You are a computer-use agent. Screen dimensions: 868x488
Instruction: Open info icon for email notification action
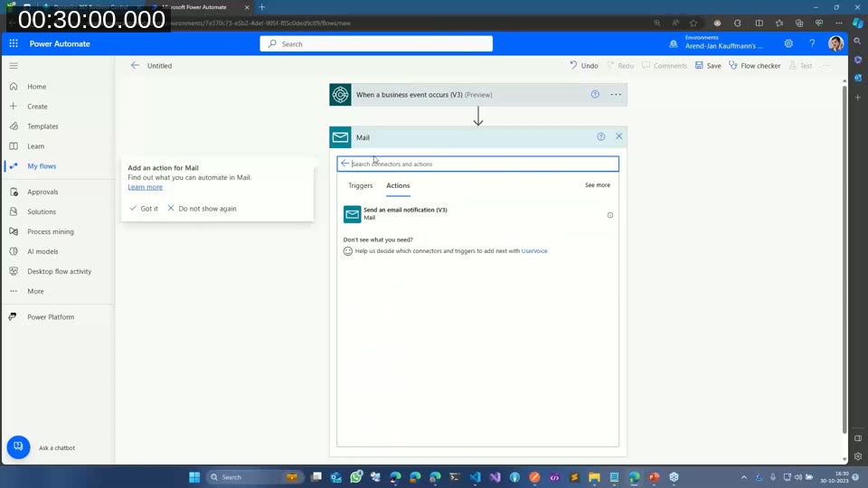(610, 215)
